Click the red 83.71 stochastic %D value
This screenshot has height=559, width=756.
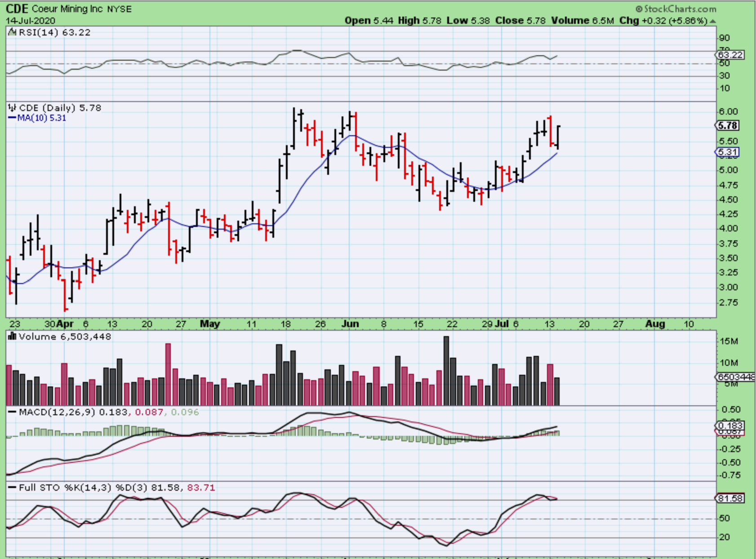[x=201, y=488]
